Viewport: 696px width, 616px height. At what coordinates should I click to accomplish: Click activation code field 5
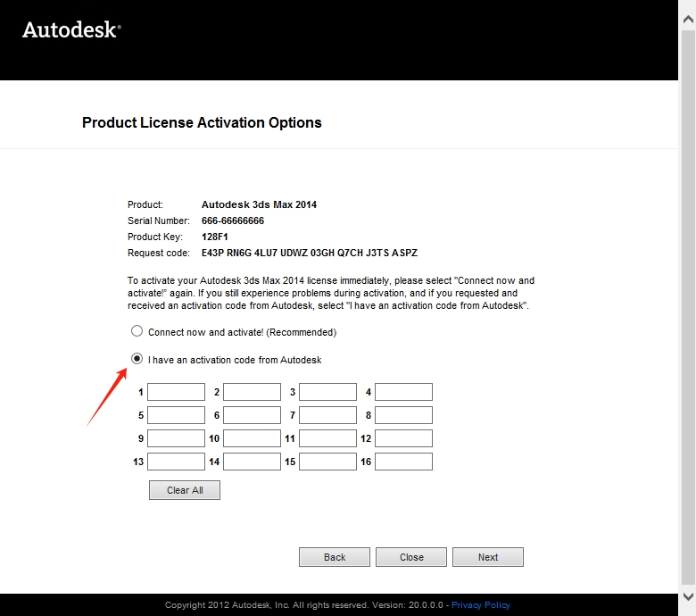pos(176,415)
